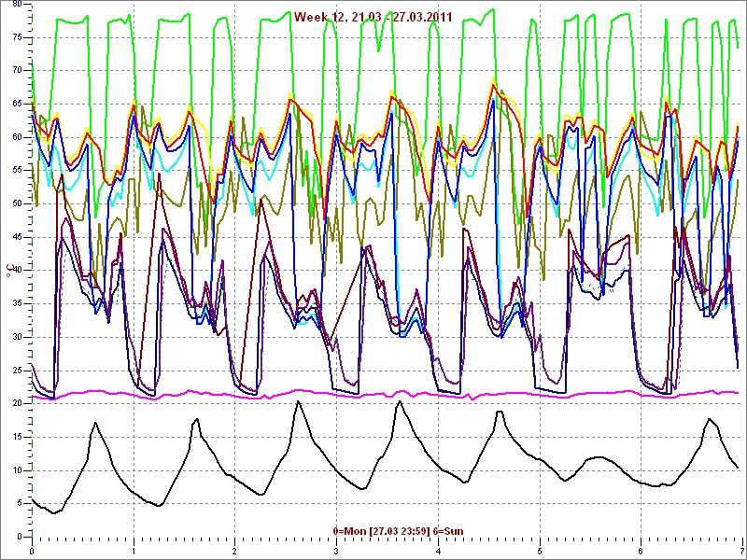The height and width of the screenshot is (560, 747).
Task: Click the y-axis label 5
Action: 19,503
